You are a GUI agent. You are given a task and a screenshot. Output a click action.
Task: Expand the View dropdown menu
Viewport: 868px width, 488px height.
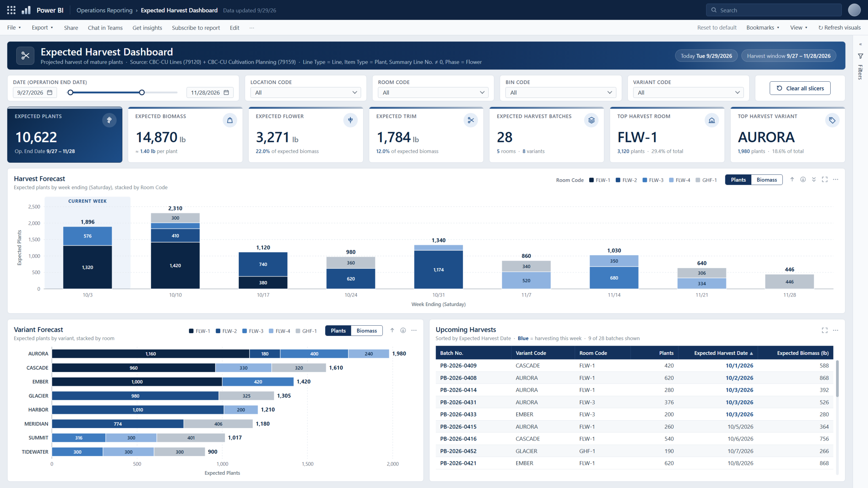point(799,28)
